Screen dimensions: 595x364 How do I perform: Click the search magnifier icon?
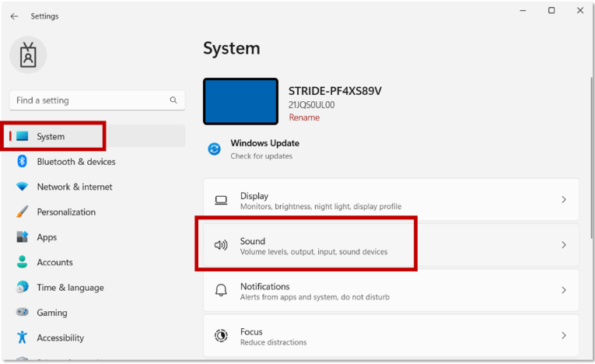coord(173,100)
